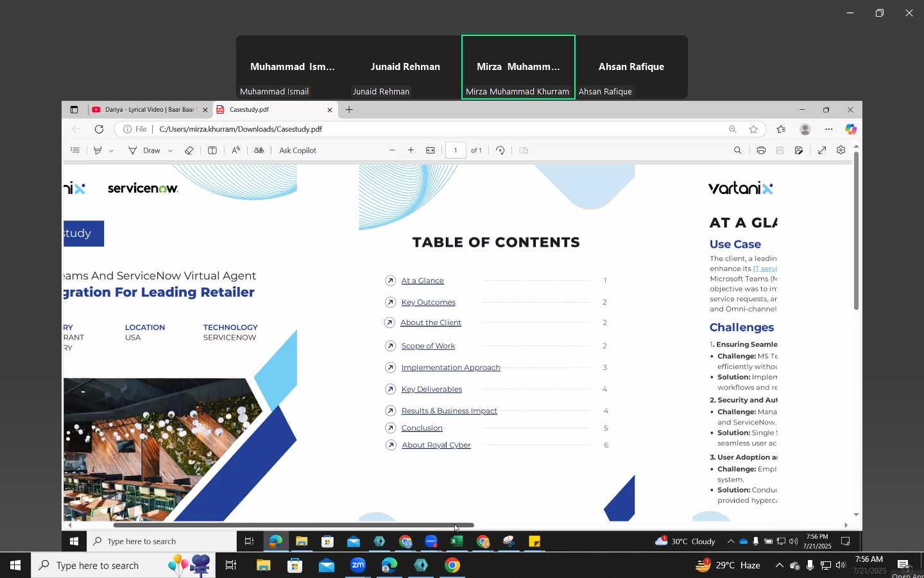Go to Scope of Work section
This screenshot has width=924, height=578.
[428, 346]
